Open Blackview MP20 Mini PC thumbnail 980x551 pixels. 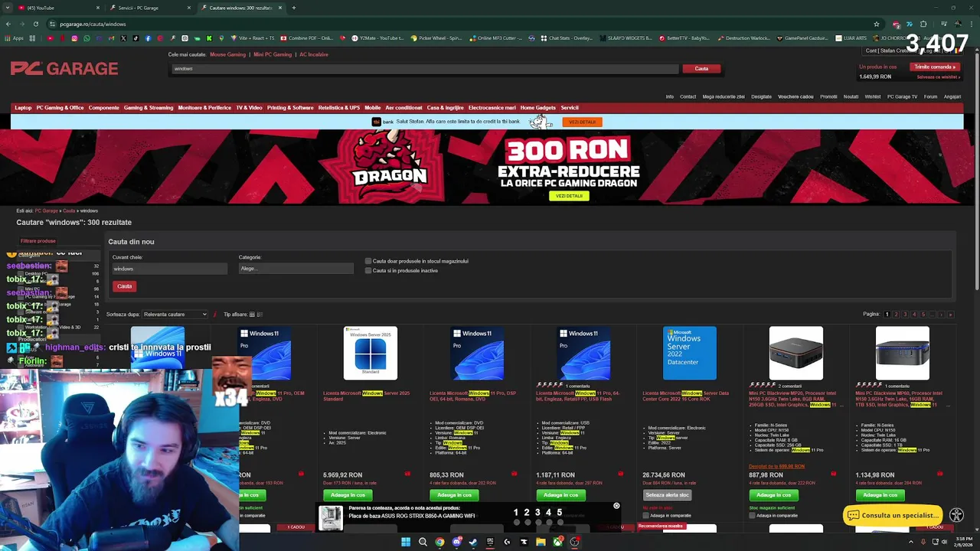point(796,354)
